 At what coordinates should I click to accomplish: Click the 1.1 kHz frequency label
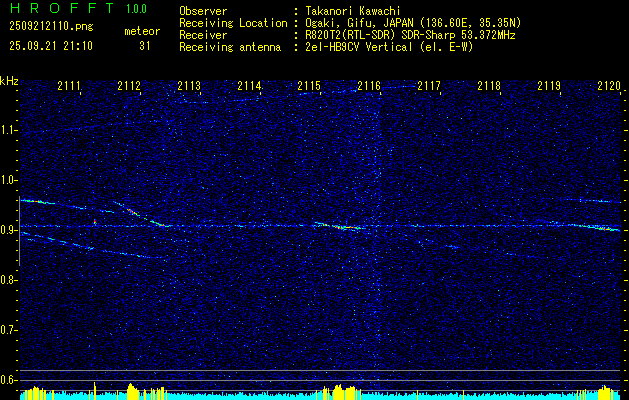[8, 131]
